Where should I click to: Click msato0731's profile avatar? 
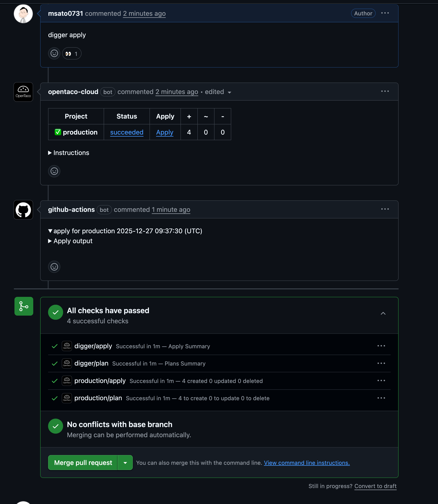click(x=23, y=14)
